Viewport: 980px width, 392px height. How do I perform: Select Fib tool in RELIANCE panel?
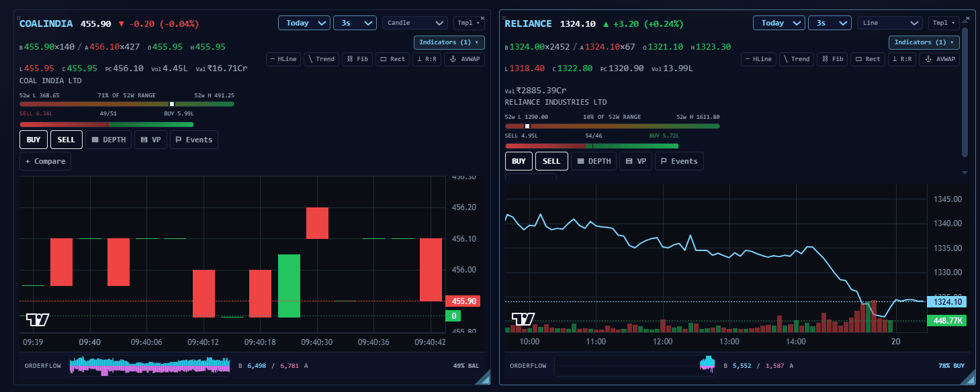832,59
